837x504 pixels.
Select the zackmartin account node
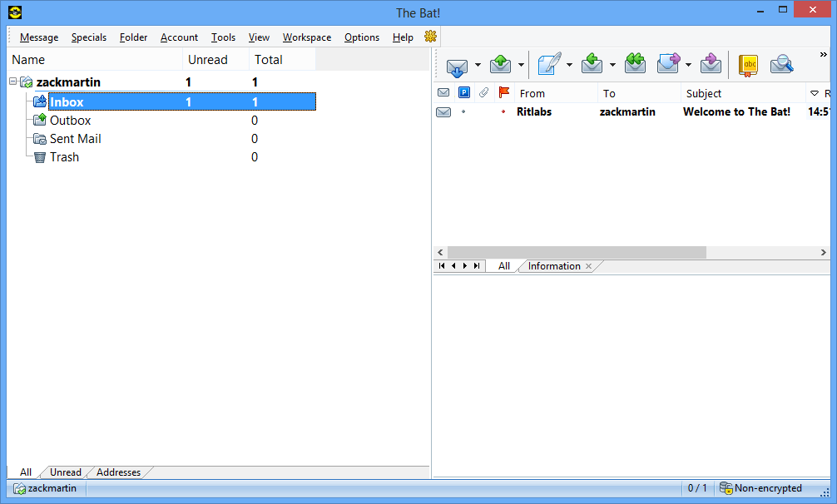point(68,82)
